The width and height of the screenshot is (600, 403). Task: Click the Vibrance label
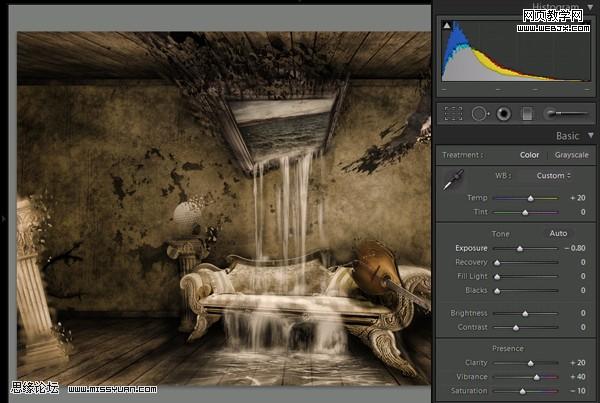(x=472, y=377)
